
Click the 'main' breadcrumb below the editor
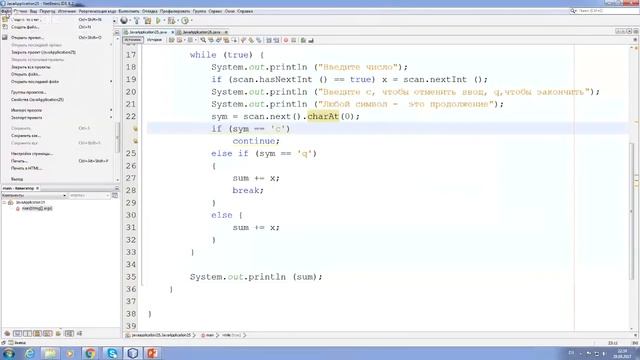click(208, 335)
